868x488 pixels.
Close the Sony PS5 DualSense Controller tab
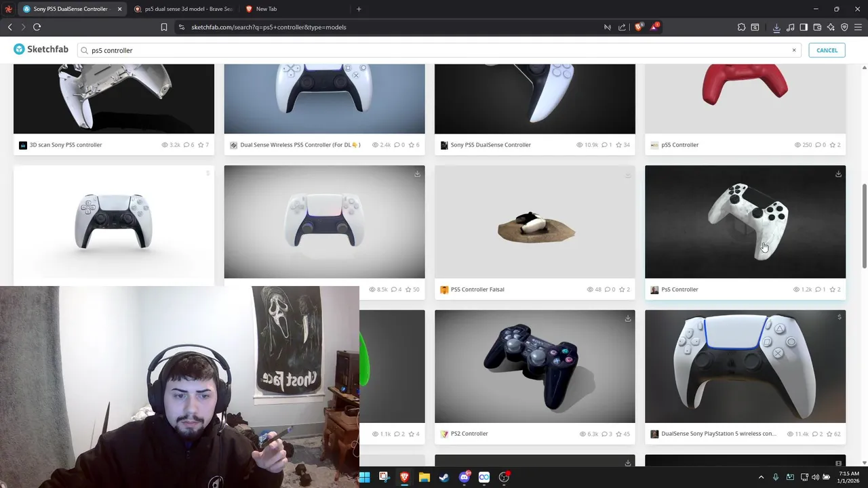pos(119,9)
